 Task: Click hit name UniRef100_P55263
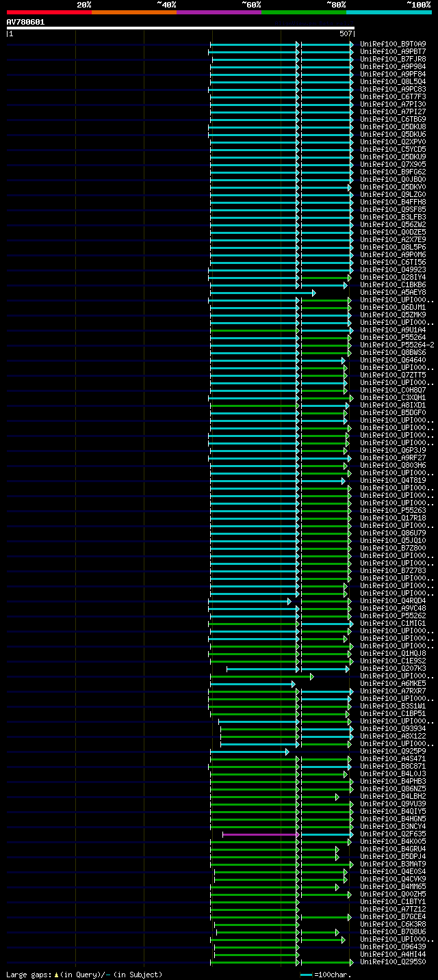[x=393, y=511]
